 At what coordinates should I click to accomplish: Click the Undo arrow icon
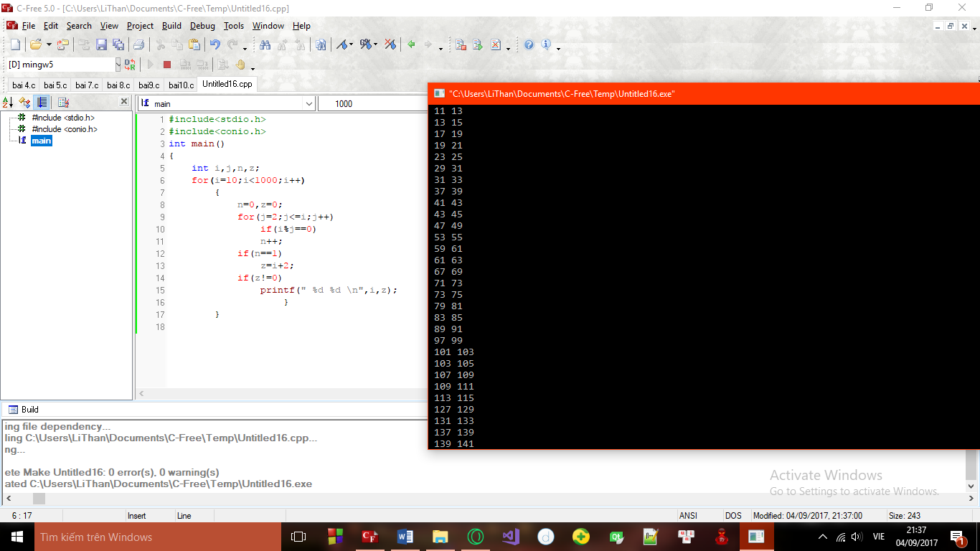click(x=215, y=44)
